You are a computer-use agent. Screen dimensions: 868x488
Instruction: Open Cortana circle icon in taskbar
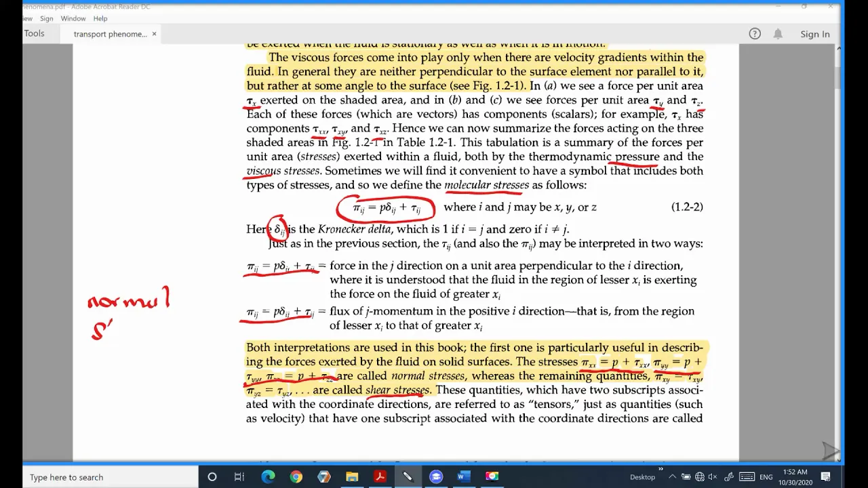point(212,477)
